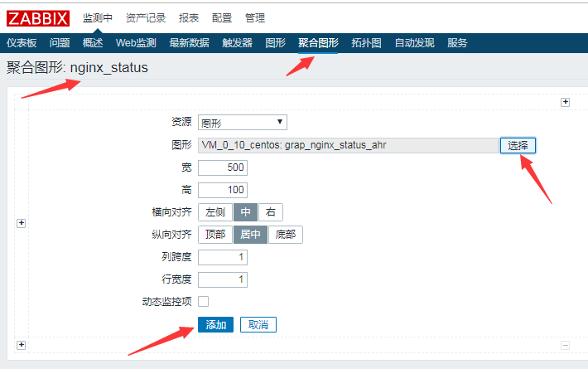Go to the 聚合图形 tab

(x=318, y=43)
